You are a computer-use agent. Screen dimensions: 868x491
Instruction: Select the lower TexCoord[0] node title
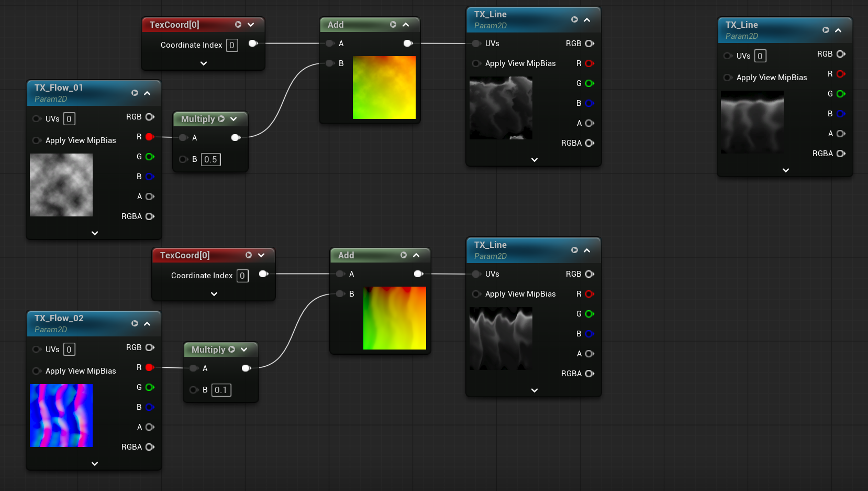click(185, 255)
